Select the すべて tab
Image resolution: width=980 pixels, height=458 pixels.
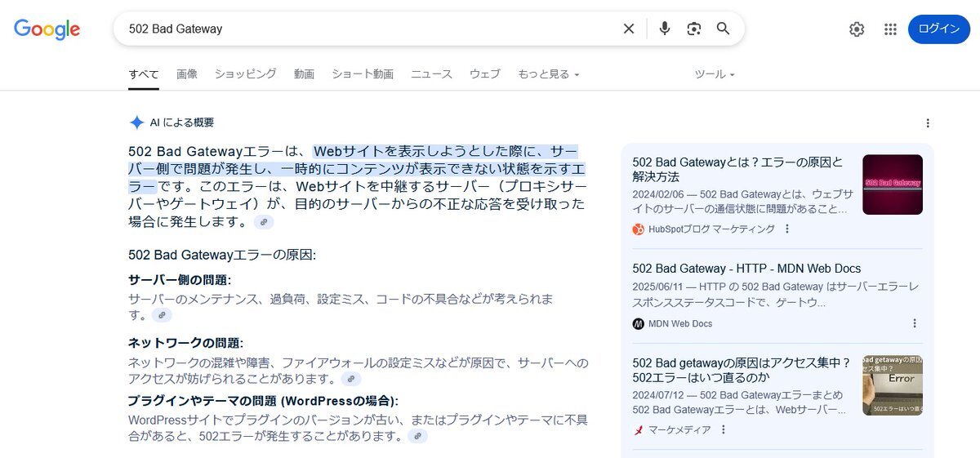144,74
